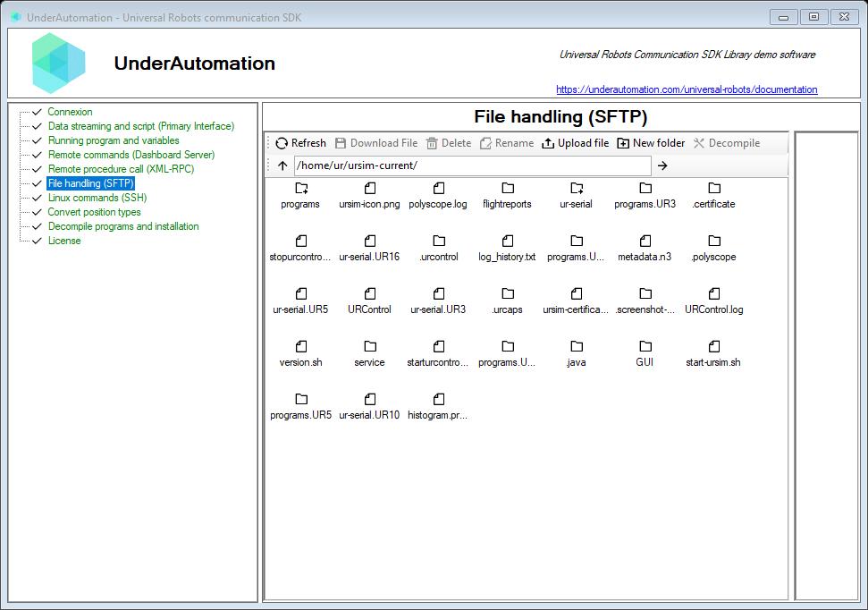This screenshot has width=868, height=610.
Task: Select the .urcontrol folder
Action: 438,249
